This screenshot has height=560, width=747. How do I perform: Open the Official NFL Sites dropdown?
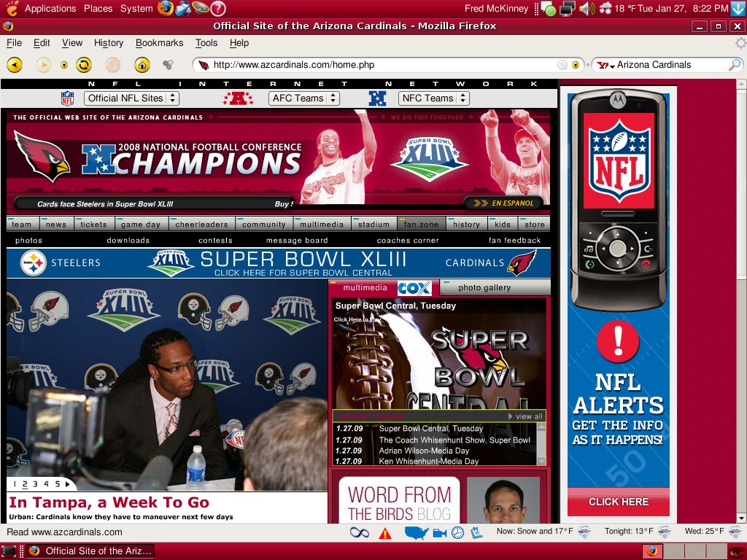[x=131, y=98]
